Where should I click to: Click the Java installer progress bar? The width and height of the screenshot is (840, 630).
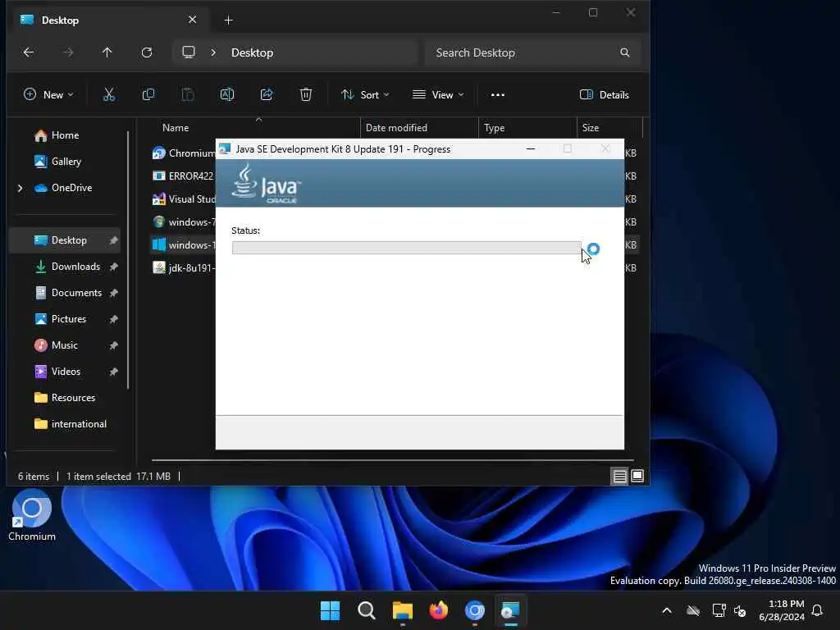point(407,248)
